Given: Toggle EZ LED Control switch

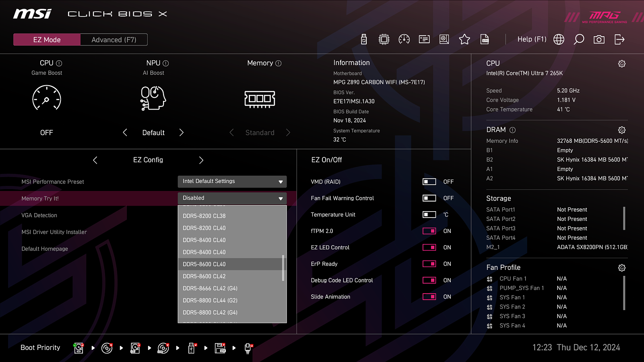Looking at the screenshot, I should click(x=429, y=247).
